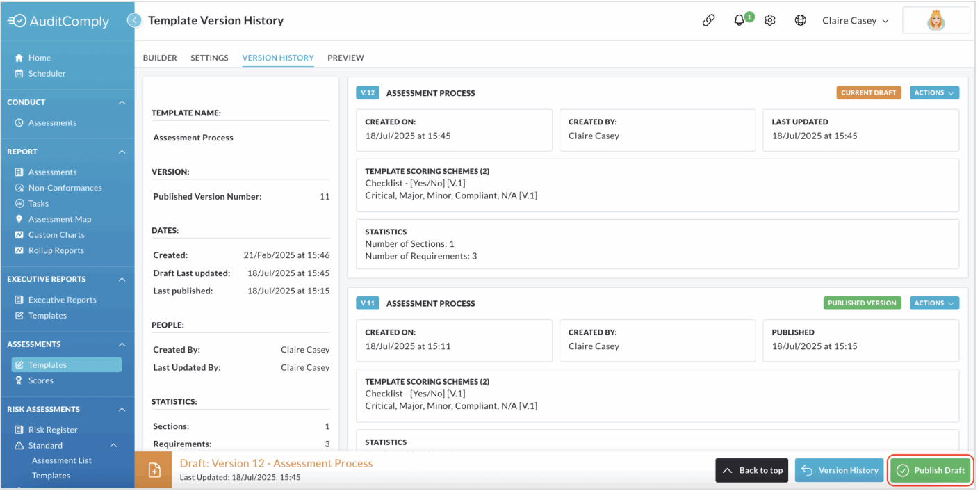The height and width of the screenshot is (491, 980).
Task: Open Rollup Reports link
Action: (56, 250)
